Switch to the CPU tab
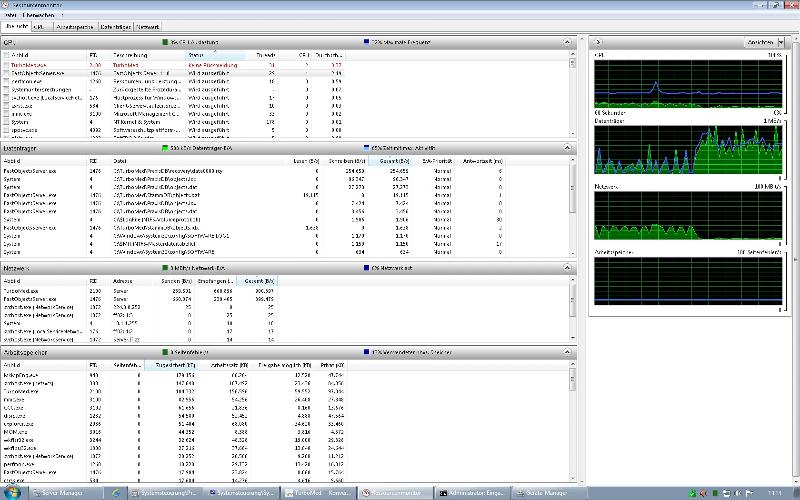 (42, 27)
